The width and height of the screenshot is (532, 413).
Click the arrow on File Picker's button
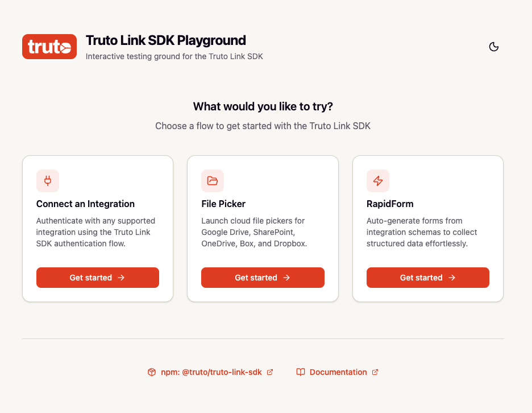click(286, 278)
